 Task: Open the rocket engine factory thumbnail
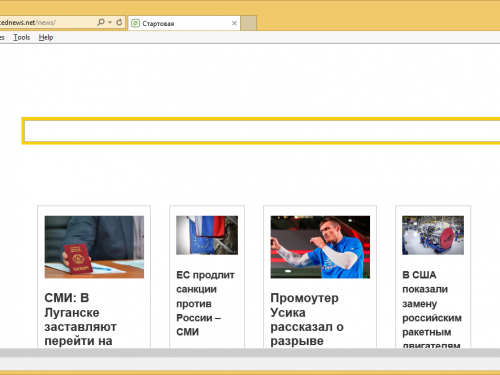433,235
